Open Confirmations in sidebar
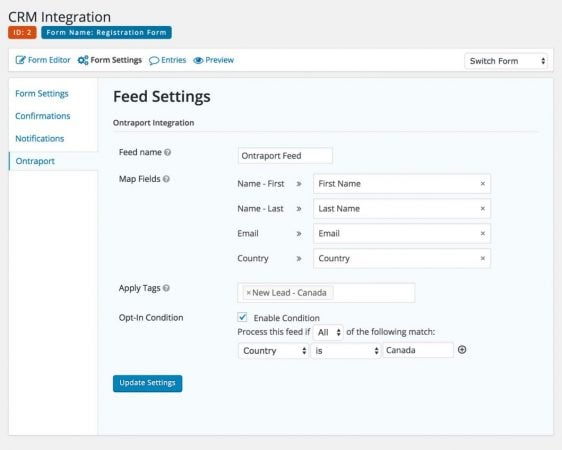Image resolution: width=562 pixels, height=450 pixels. click(43, 116)
